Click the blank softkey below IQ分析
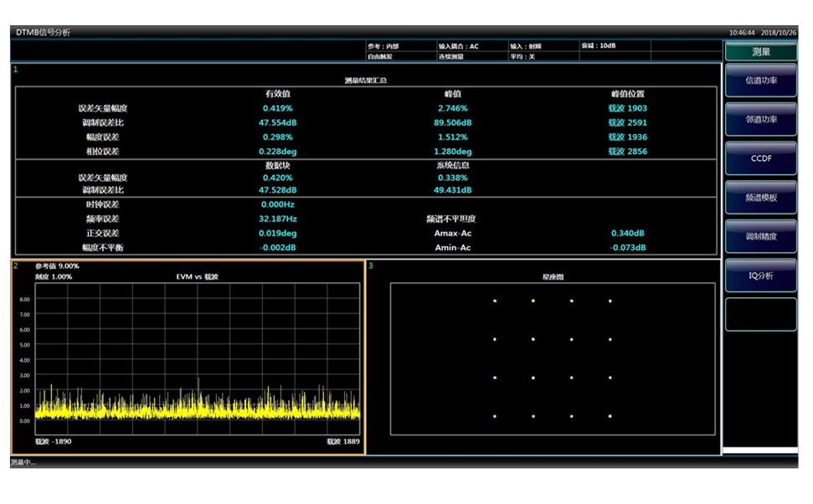The height and width of the screenshot is (504, 813). tap(761, 314)
